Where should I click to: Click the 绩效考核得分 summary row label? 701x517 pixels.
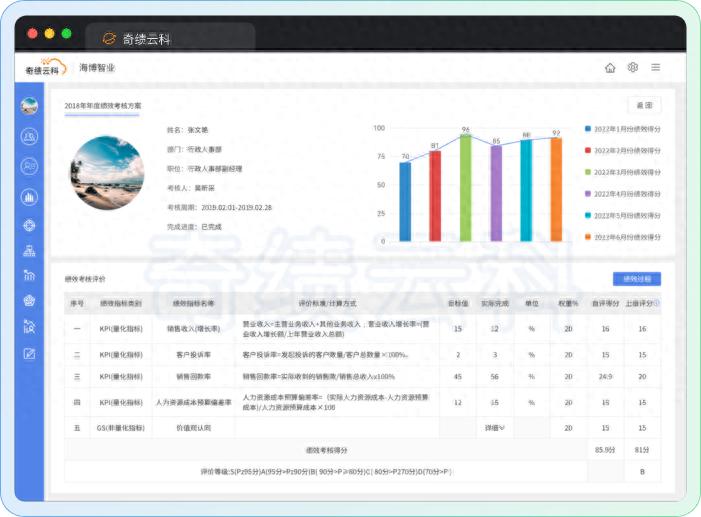[x=326, y=450]
